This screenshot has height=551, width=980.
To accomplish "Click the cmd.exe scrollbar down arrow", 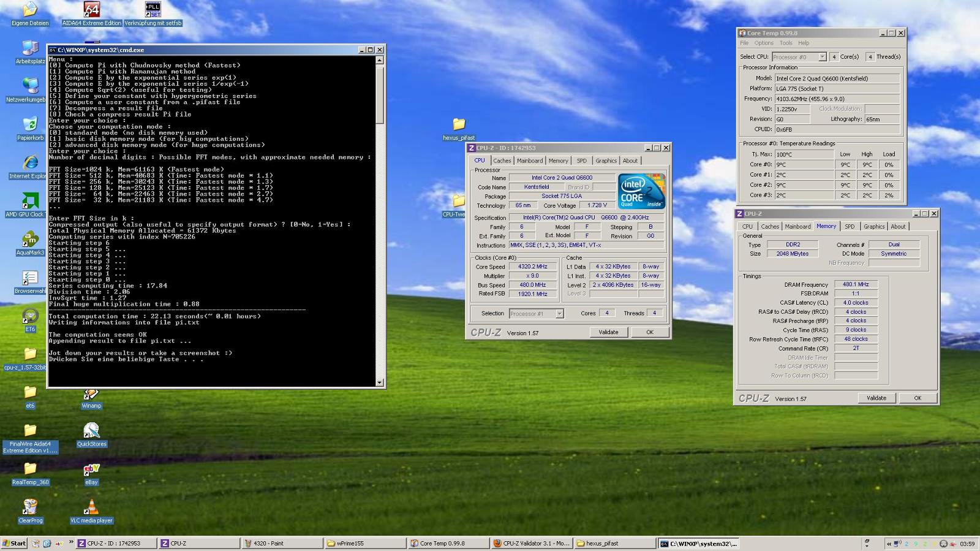I will click(x=380, y=382).
